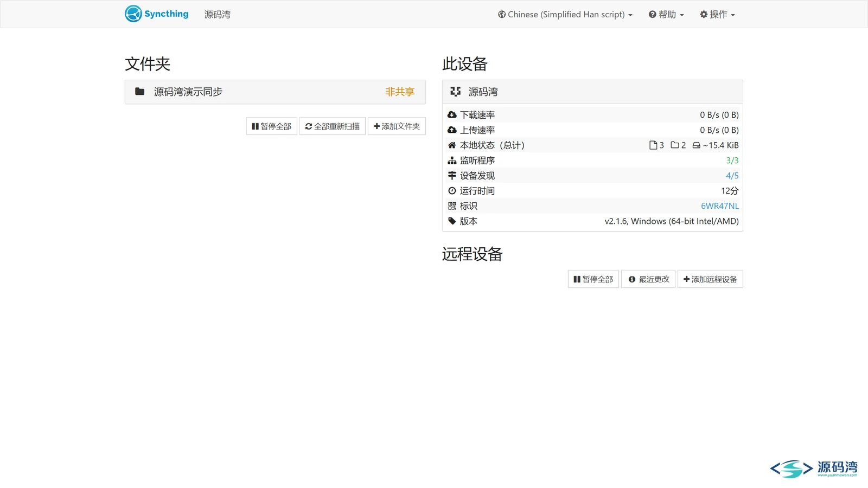Viewport: 868px width, 488px height.
Task: Click the upload cloud icon for 上传速率
Action: point(452,130)
